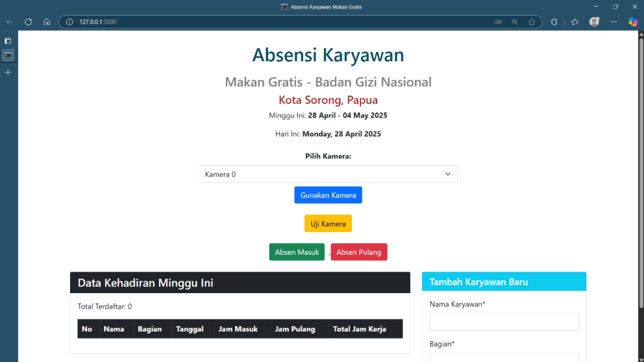This screenshot has height=362, width=644.
Task: Click the address bar URL 127.0.0.1:5000
Action: click(x=98, y=22)
